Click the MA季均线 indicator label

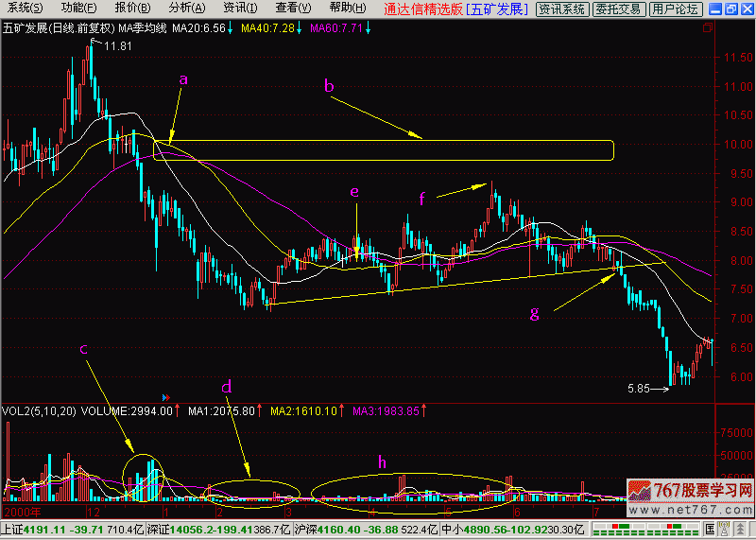(143, 28)
